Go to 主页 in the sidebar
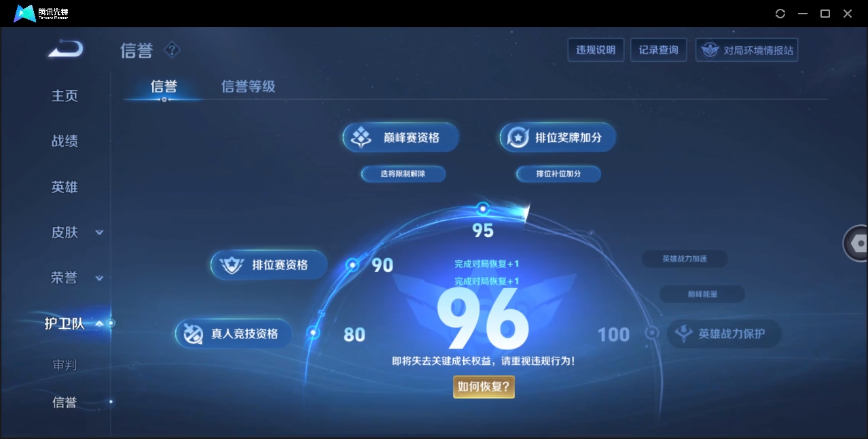Viewport: 868px width, 439px height. tap(65, 96)
